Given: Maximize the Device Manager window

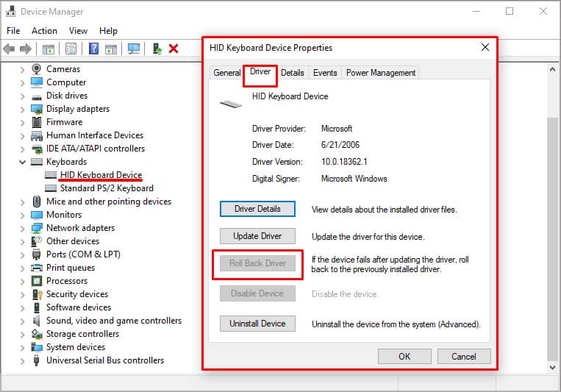Looking at the screenshot, I should pos(510,12).
